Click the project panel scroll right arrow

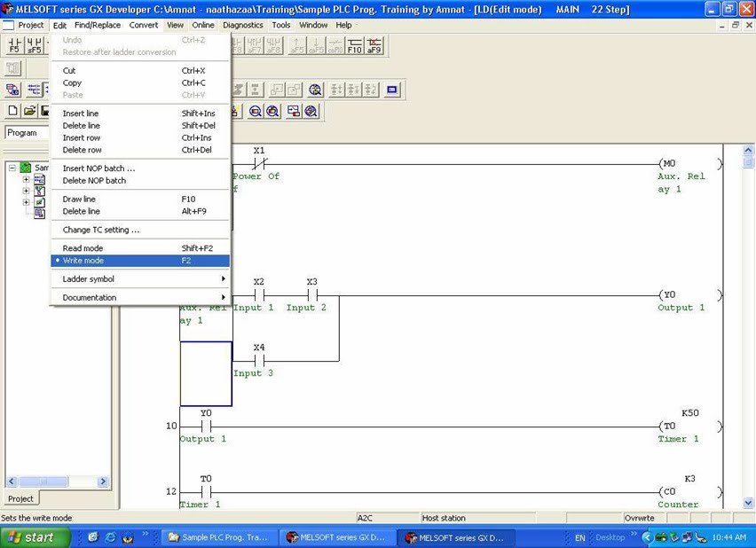point(103,481)
